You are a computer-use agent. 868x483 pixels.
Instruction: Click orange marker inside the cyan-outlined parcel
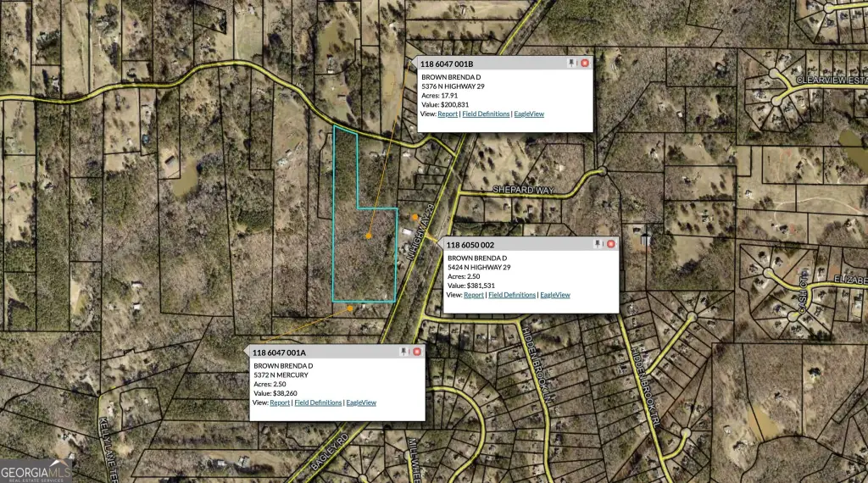[370, 236]
